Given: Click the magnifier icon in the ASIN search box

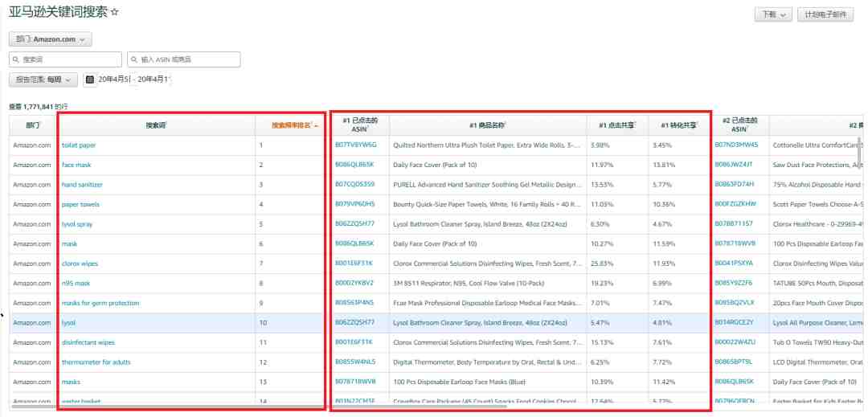Looking at the screenshot, I should [x=135, y=59].
